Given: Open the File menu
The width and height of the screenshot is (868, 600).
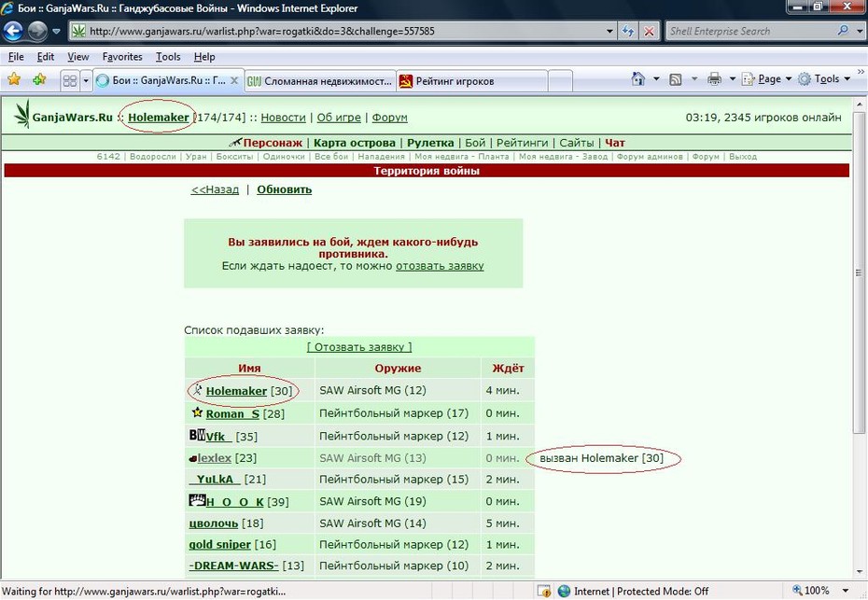Looking at the screenshot, I should click(x=16, y=57).
